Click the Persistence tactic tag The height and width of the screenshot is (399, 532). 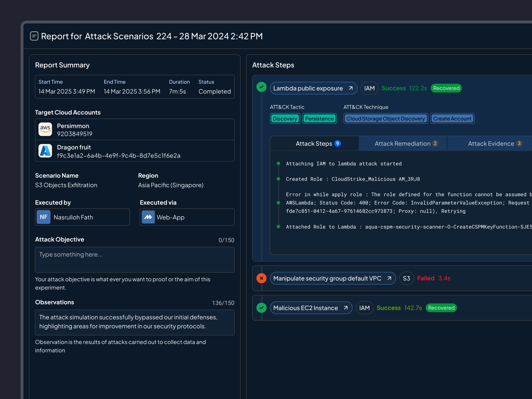point(319,119)
